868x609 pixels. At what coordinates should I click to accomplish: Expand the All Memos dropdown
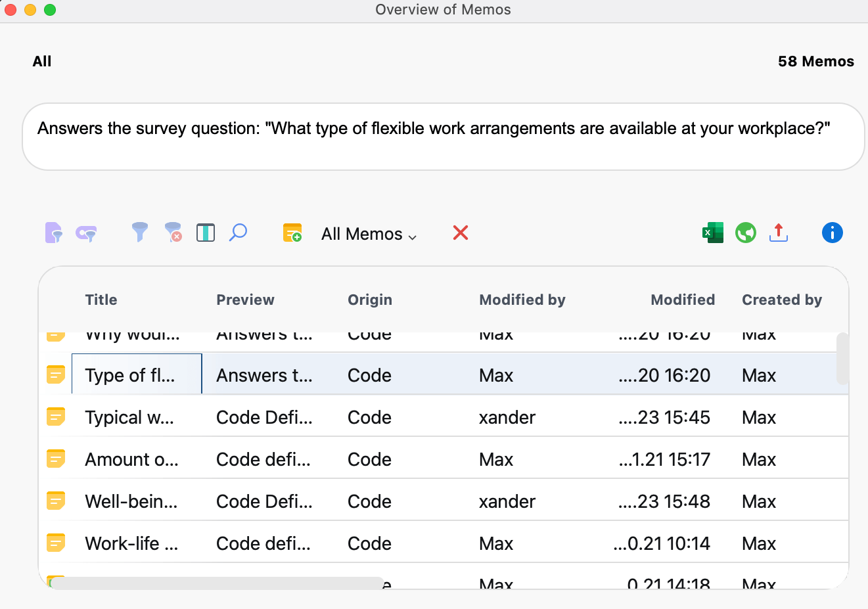pyautogui.click(x=369, y=234)
